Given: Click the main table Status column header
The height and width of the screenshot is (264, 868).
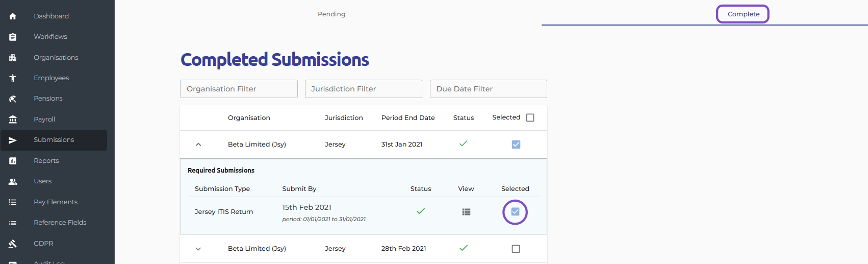Looking at the screenshot, I should point(464,118).
